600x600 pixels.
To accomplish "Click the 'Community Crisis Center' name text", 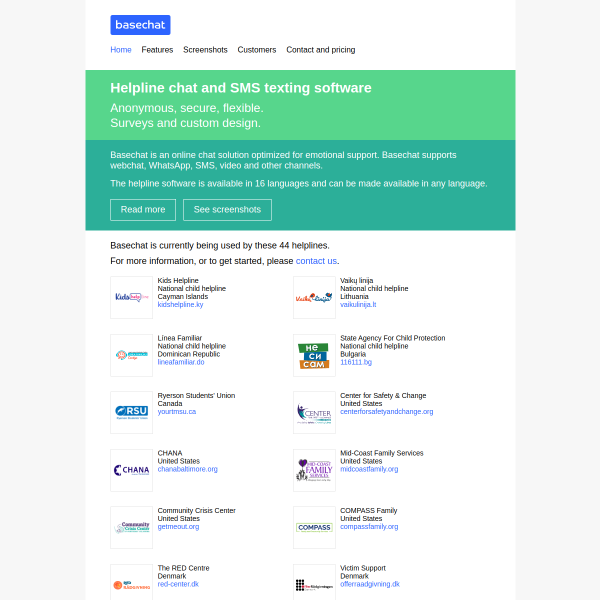I will coord(196,511).
